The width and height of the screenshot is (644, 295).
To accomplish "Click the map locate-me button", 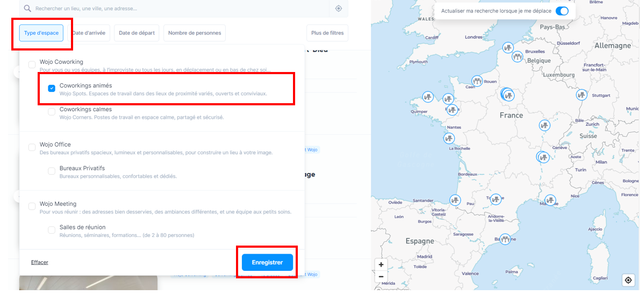I will [628, 280].
